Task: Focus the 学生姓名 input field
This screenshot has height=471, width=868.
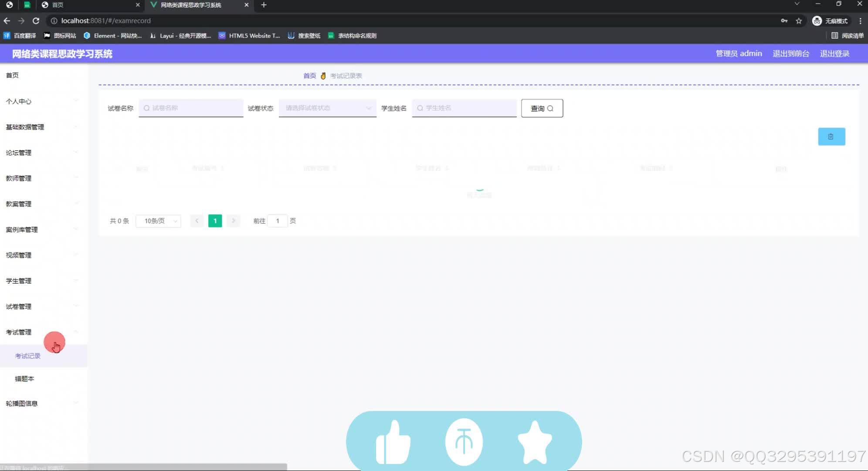Action: pos(464,108)
